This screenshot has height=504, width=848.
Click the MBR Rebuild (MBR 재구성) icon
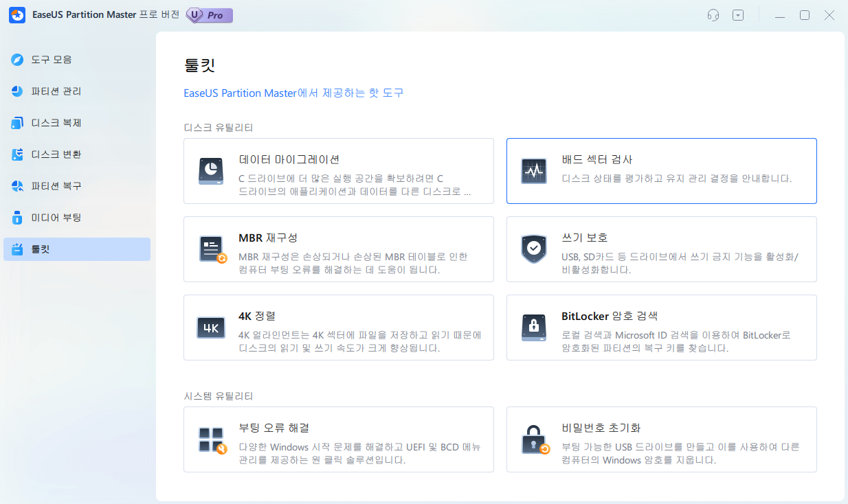[x=212, y=249]
